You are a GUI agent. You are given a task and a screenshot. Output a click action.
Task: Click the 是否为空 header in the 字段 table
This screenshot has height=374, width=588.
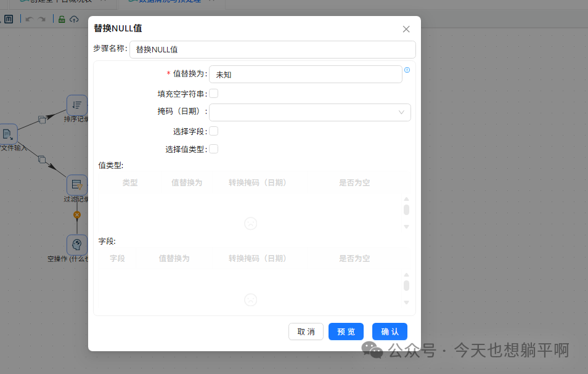tap(354, 258)
